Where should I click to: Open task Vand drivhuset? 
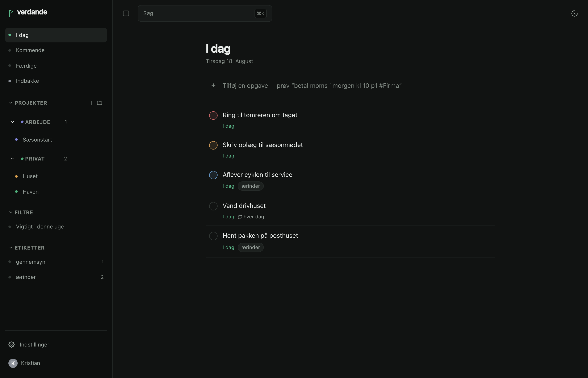pos(244,206)
